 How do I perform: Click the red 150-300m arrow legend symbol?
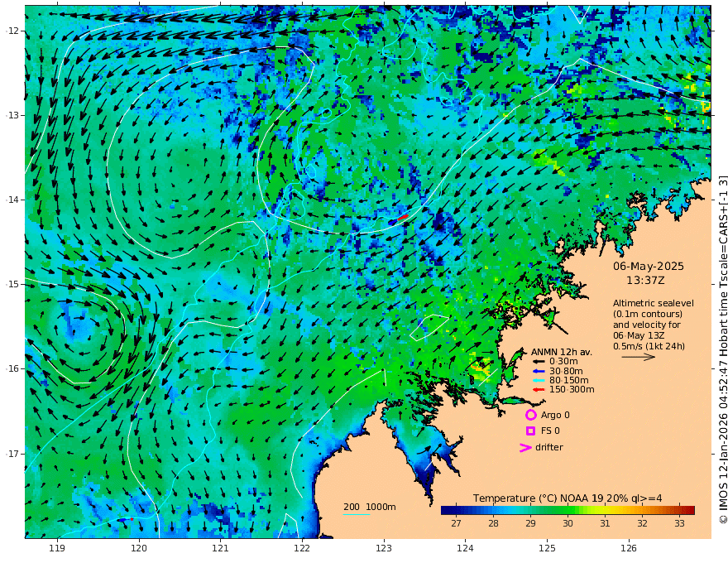539,390
